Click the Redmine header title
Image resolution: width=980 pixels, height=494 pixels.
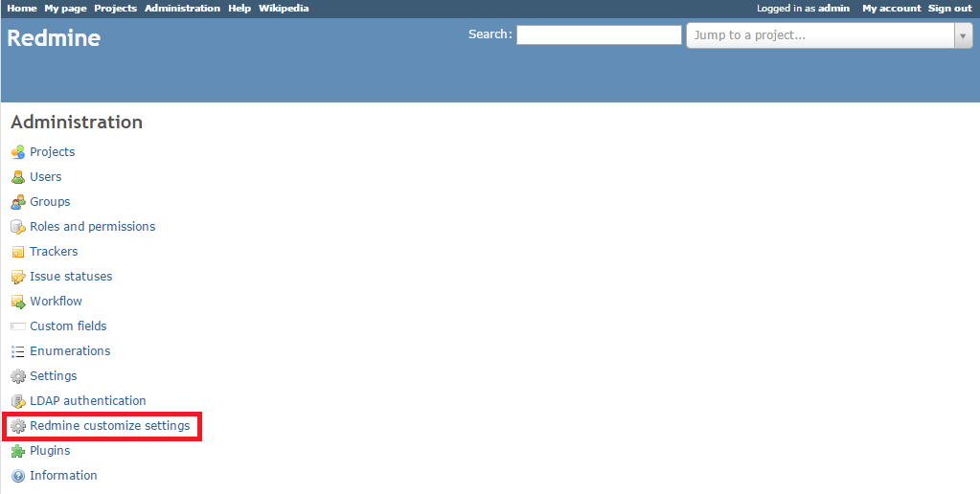pyautogui.click(x=54, y=38)
